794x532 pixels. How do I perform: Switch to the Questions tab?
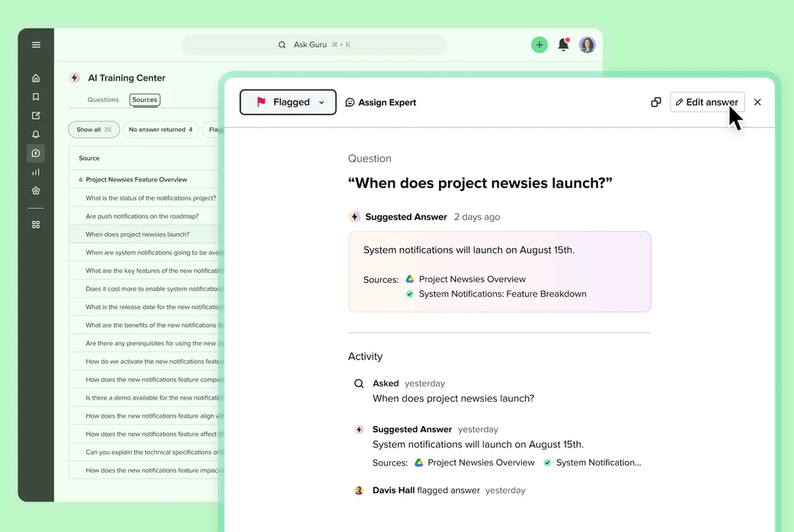pos(104,100)
